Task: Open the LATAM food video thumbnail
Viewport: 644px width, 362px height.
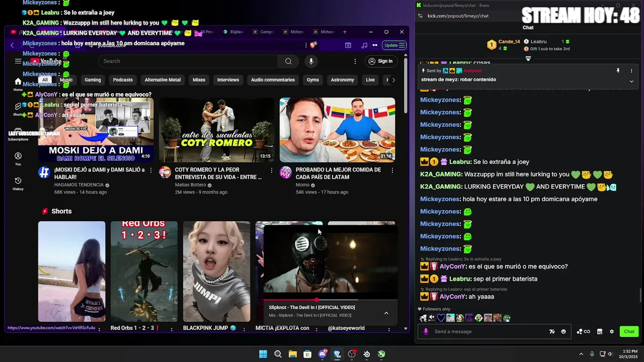Action: point(337,130)
